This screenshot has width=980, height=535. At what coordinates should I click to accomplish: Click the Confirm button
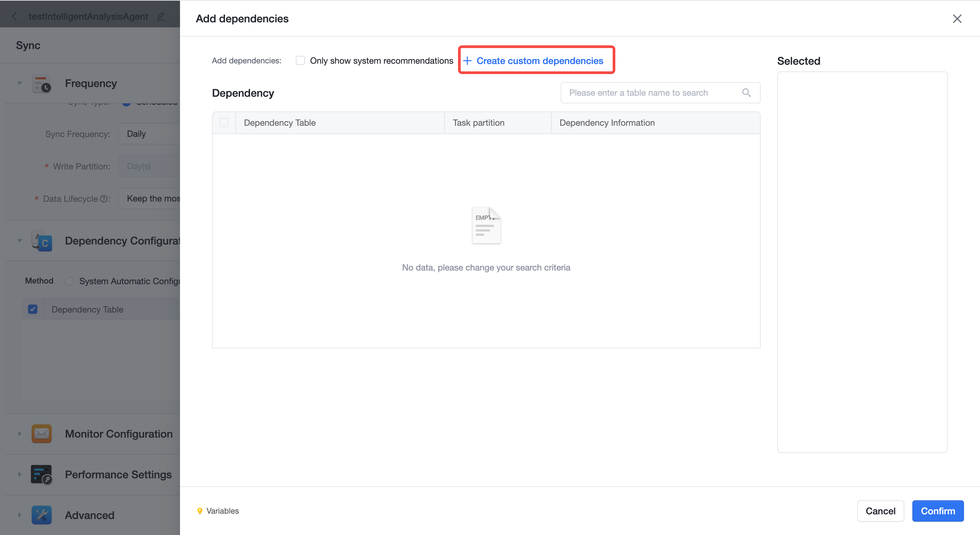click(x=938, y=511)
